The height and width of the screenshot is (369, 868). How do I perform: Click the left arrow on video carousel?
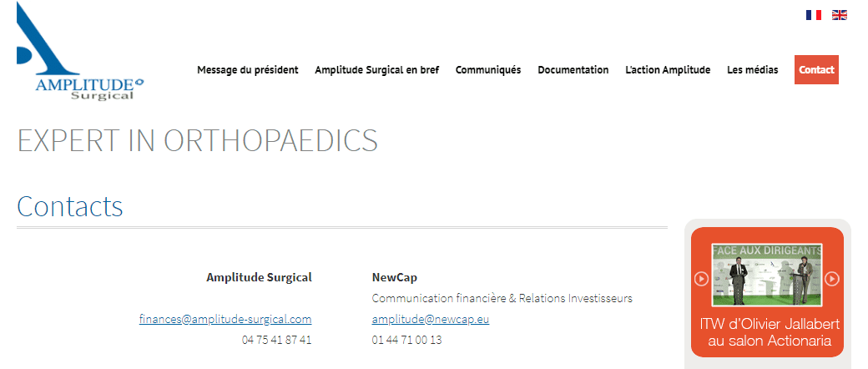(x=701, y=279)
